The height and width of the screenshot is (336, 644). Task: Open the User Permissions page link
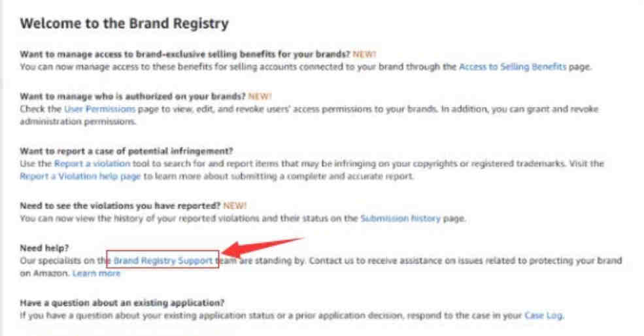pos(99,109)
